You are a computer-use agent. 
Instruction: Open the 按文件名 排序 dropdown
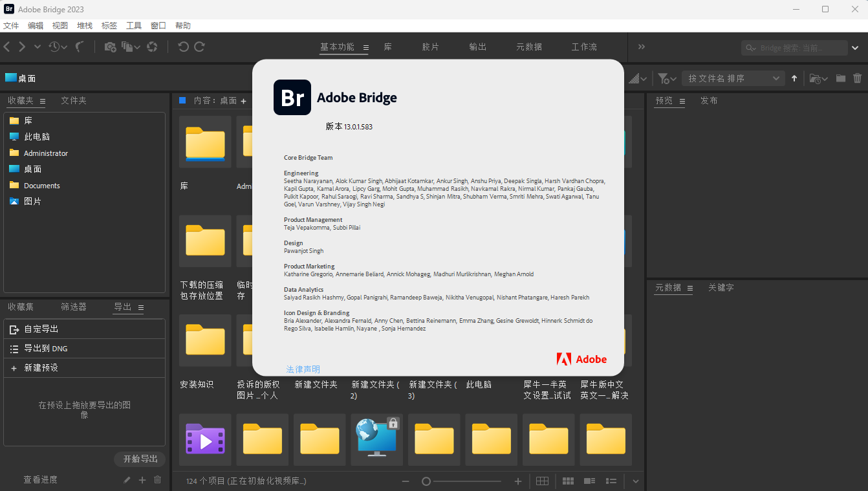coord(733,78)
